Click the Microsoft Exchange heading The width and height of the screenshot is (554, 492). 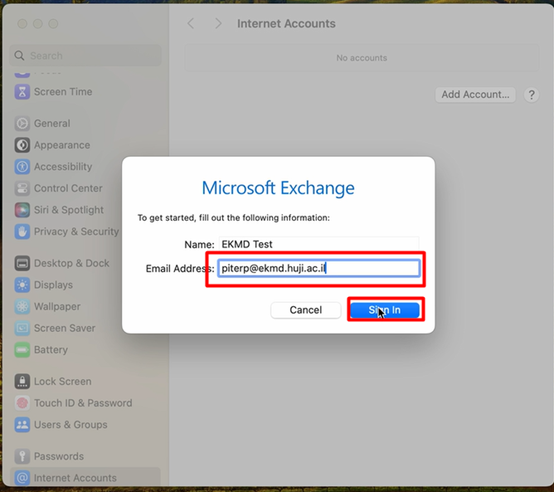click(278, 188)
